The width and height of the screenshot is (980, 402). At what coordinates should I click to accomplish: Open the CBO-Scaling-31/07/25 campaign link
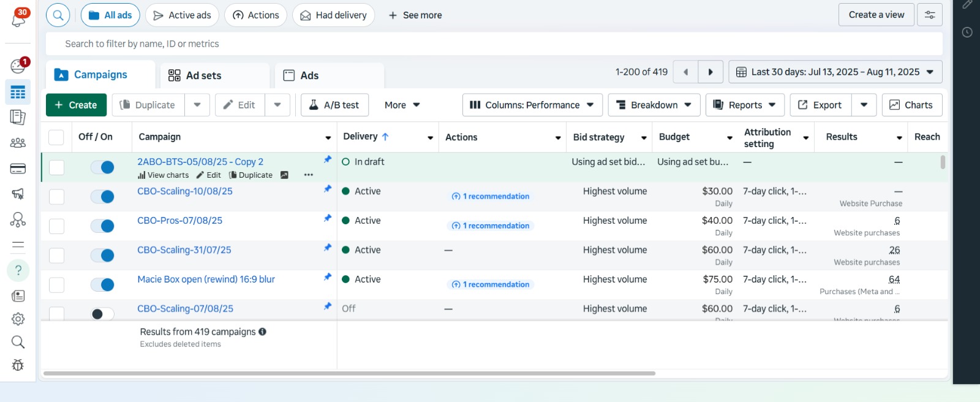pyautogui.click(x=184, y=250)
